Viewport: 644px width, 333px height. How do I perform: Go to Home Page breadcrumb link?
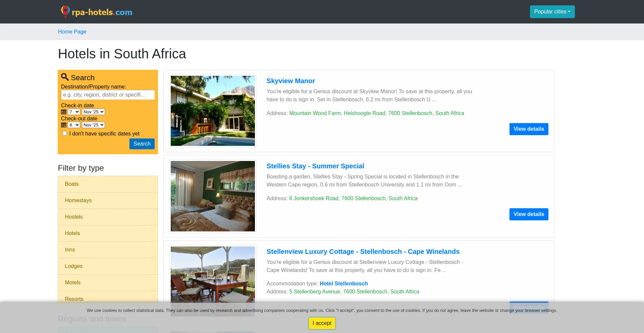(72, 32)
